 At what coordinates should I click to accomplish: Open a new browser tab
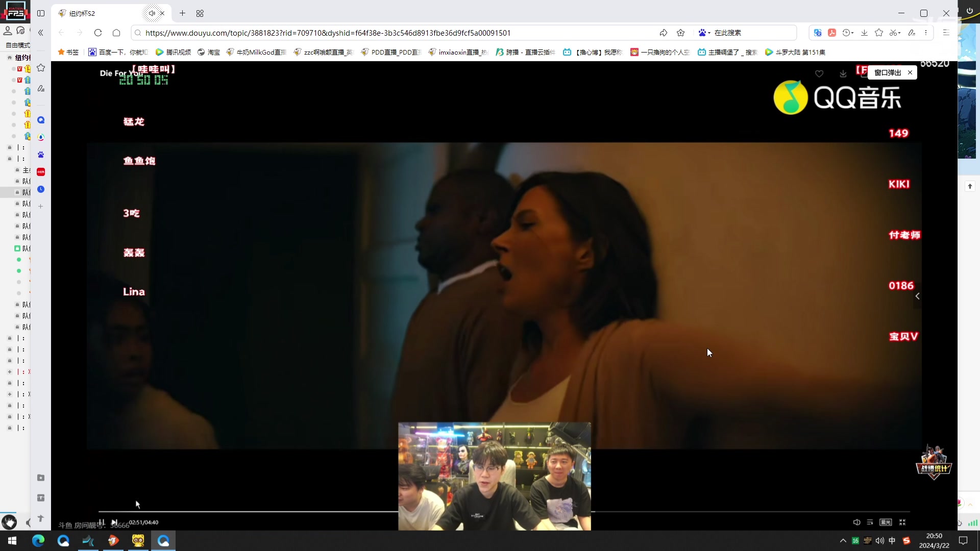[182, 13]
